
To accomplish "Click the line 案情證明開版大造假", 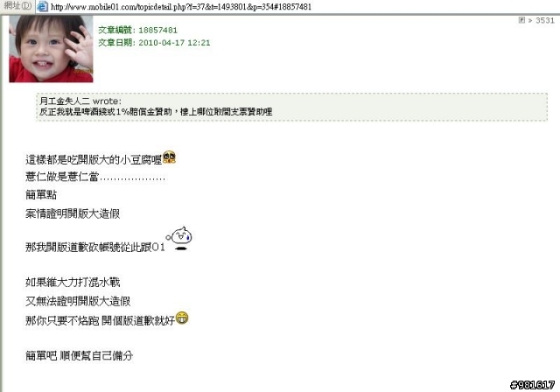I will click(73, 213).
